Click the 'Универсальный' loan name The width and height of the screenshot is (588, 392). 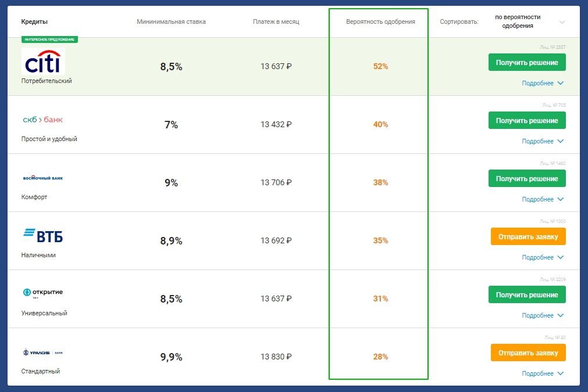(44, 313)
